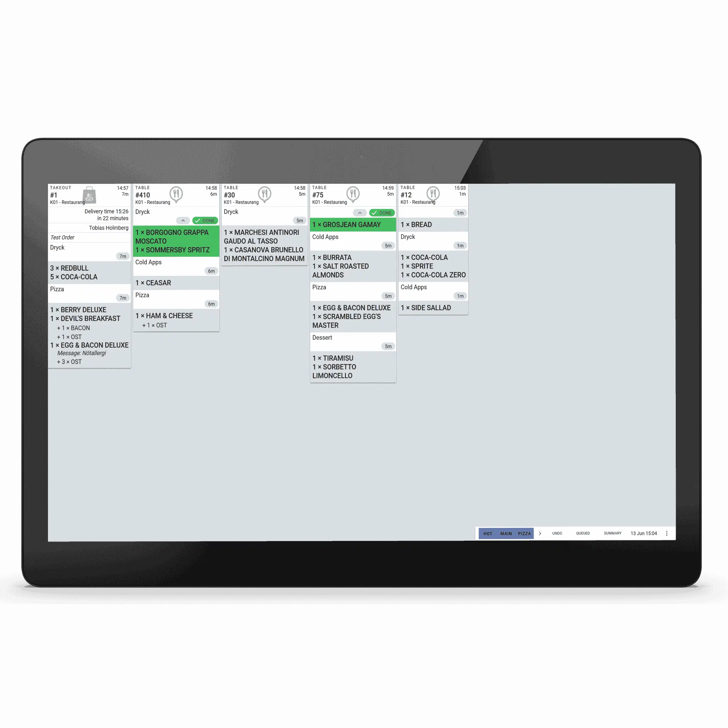Click the cutlery icon on Table #12
The height and width of the screenshot is (728, 728).
(431, 194)
